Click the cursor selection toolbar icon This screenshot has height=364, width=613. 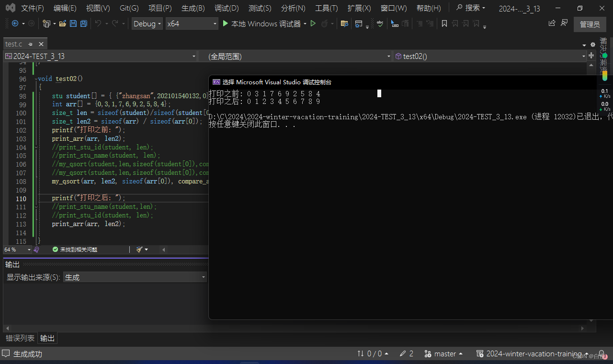click(395, 23)
